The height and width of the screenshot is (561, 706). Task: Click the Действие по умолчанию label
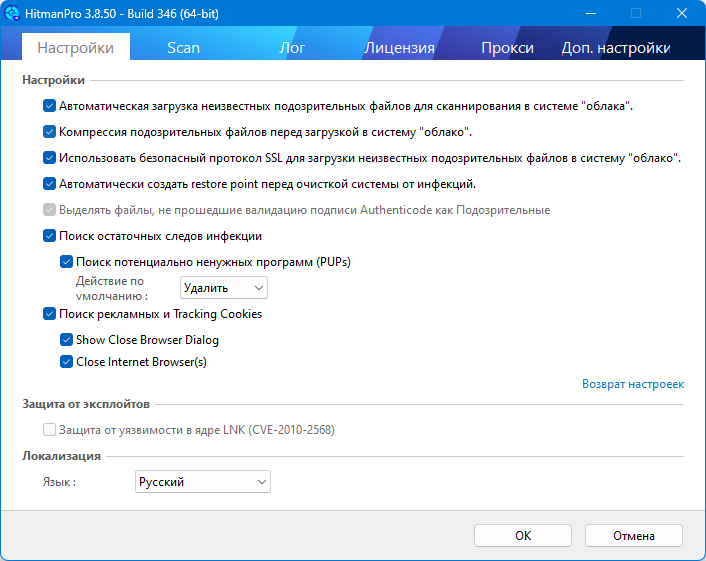pyautogui.click(x=112, y=288)
